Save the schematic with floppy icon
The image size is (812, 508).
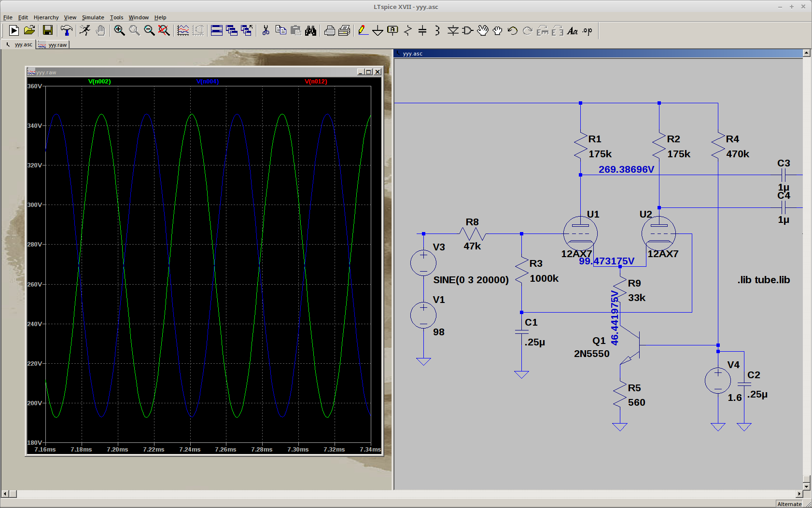[47, 30]
